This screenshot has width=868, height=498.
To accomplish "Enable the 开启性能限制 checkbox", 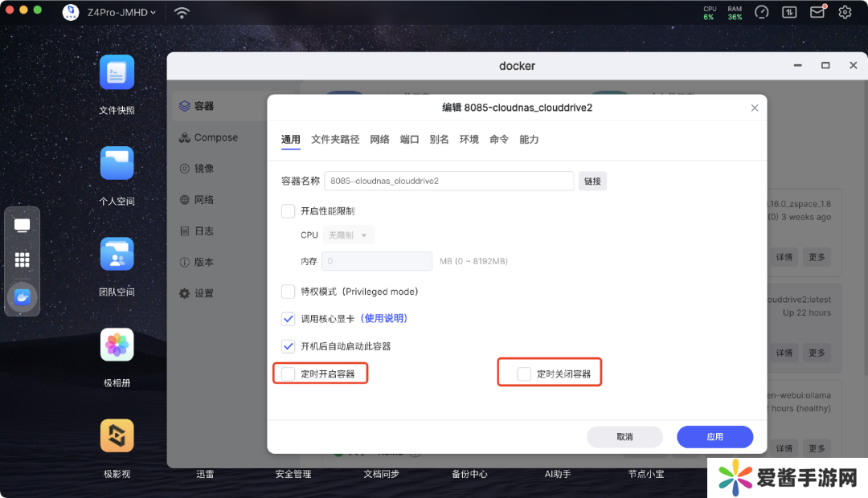I will 289,211.
